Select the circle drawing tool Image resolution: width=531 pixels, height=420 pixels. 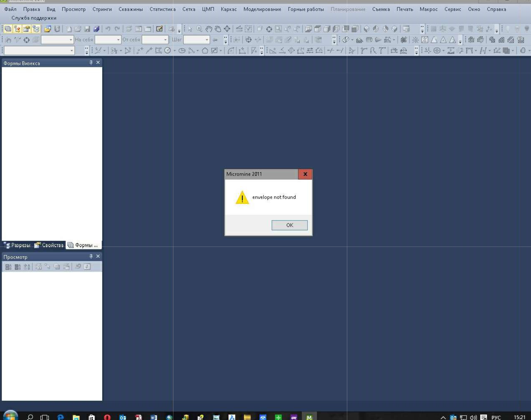[x=168, y=51]
